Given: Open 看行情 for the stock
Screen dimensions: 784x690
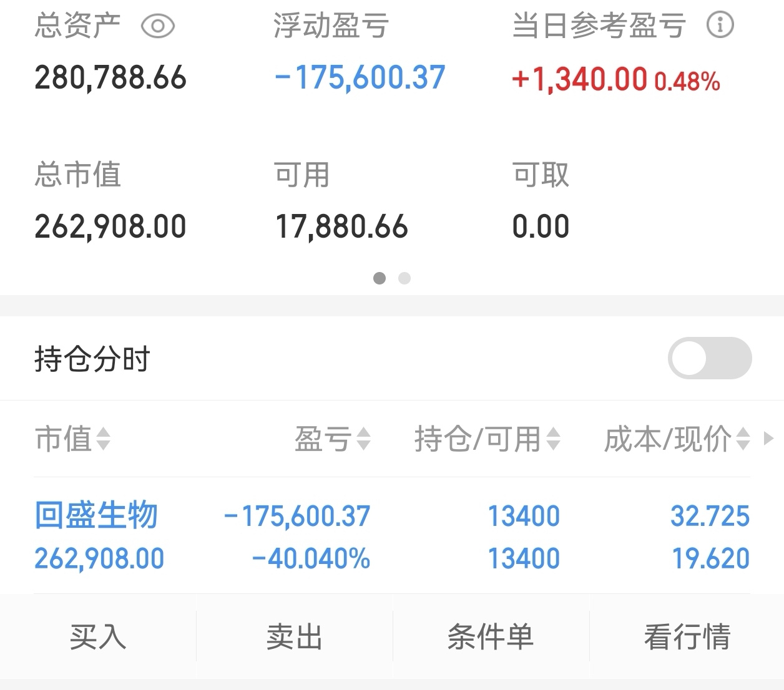Looking at the screenshot, I should coord(687,636).
